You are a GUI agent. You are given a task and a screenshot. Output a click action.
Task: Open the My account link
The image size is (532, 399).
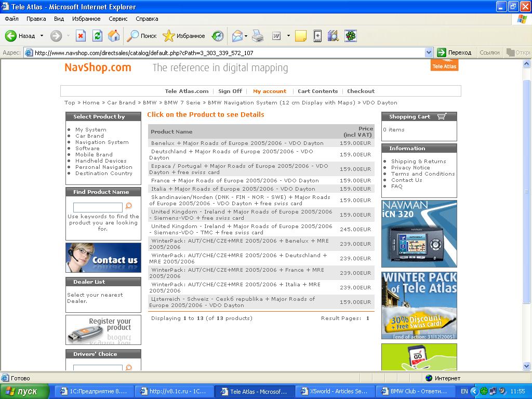270,91
